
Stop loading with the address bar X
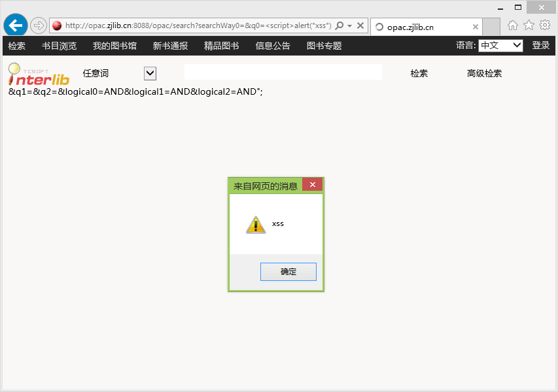pyautogui.click(x=360, y=25)
